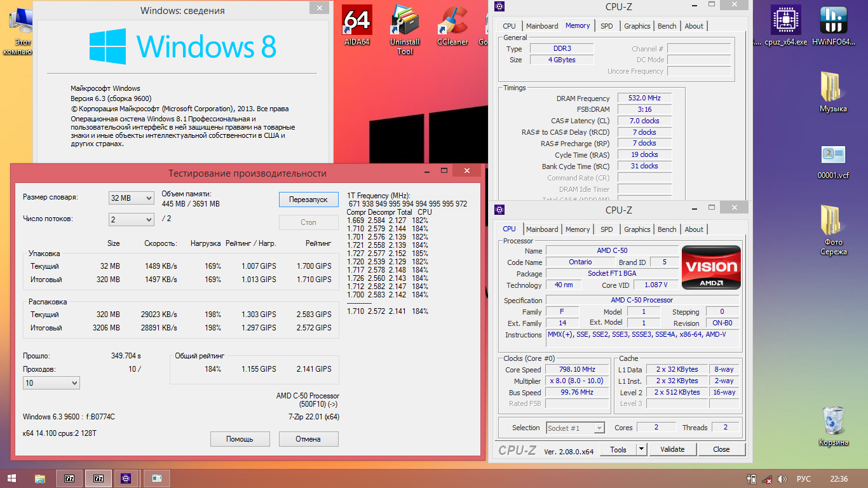Viewport: 868px width, 488px height.
Task: Select the HWiNFO64 desktop icon
Action: click(x=835, y=26)
